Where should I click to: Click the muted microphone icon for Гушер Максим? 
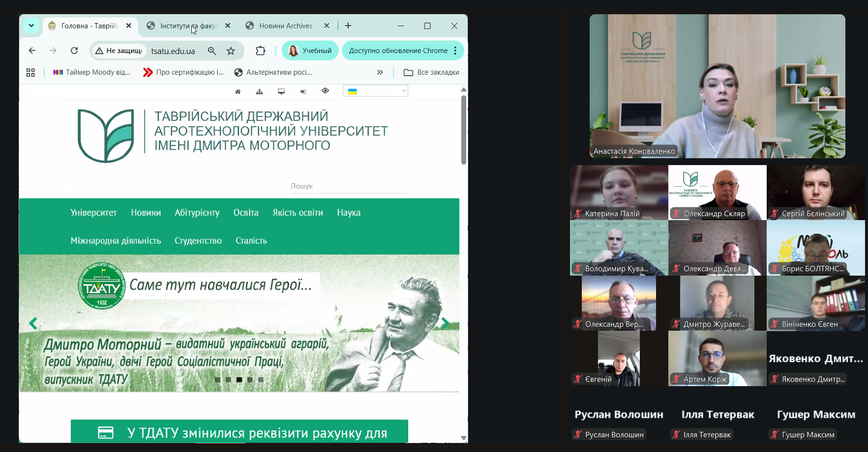click(775, 435)
